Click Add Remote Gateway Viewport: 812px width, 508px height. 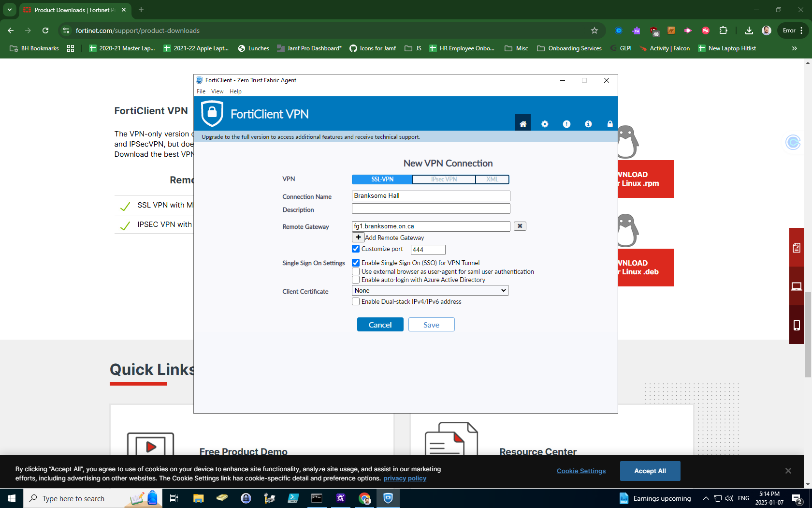394,238
